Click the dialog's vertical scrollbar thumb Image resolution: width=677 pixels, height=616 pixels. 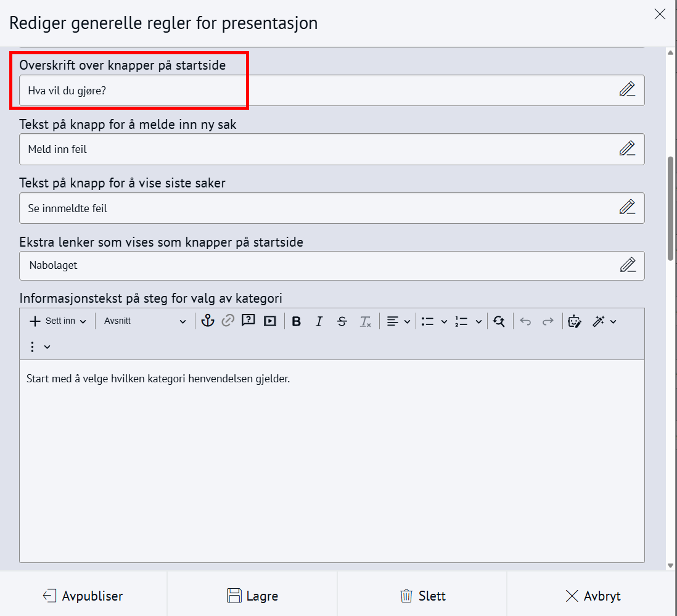click(x=670, y=208)
